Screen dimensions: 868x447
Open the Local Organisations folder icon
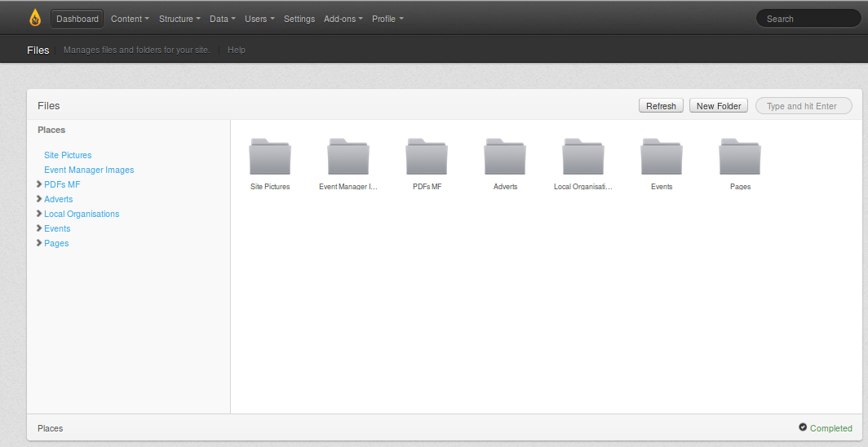(583, 157)
